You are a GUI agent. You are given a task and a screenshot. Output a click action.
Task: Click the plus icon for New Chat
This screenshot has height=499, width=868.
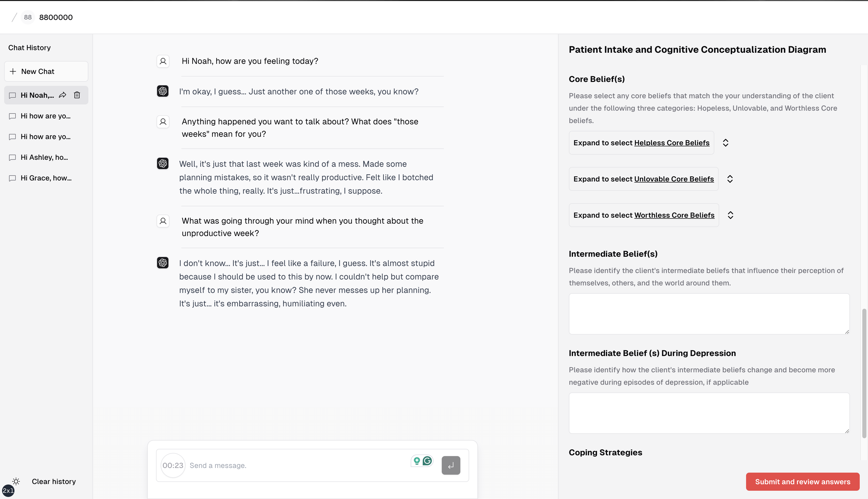click(13, 71)
